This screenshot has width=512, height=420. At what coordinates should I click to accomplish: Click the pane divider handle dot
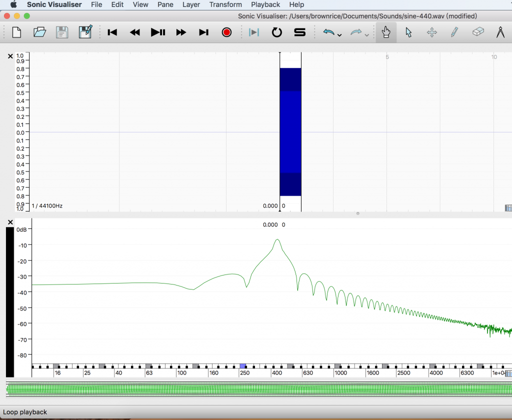coord(358,213)
